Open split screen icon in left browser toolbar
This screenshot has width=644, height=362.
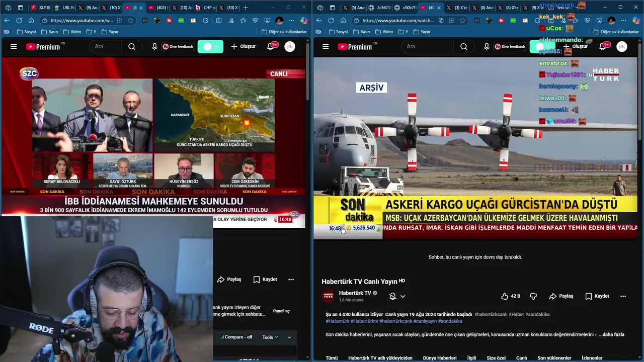[218, 21]
